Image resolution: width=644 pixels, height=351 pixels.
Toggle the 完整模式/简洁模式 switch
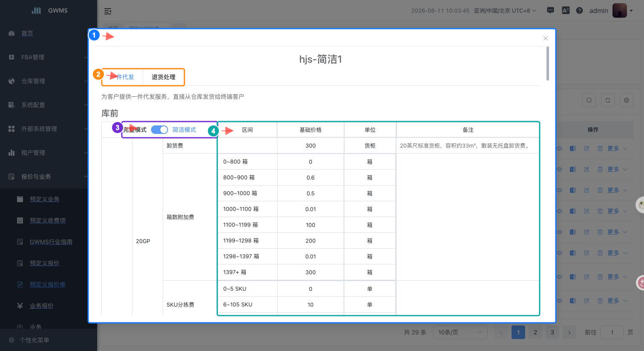pyautogui.click(x=159, y=130)
